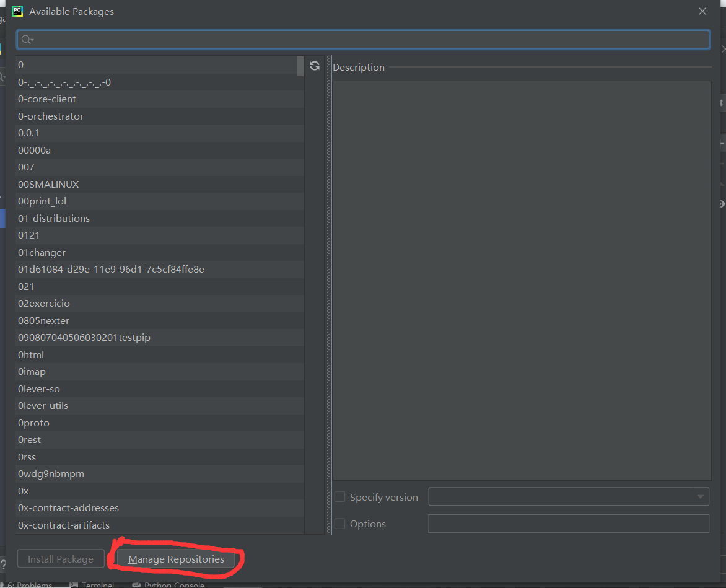This screenshot has height=588, width=726.
Task: Select the 00SMALINUX package
Action: tap(160, 184)
